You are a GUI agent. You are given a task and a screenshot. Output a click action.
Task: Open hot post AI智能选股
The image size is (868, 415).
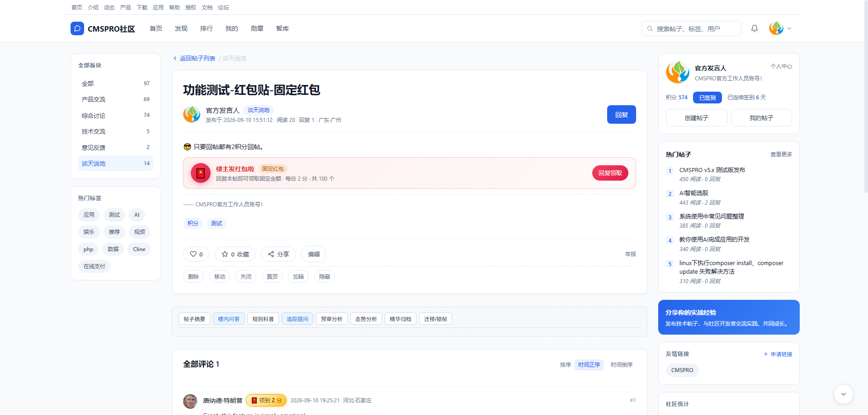point(694,193)
